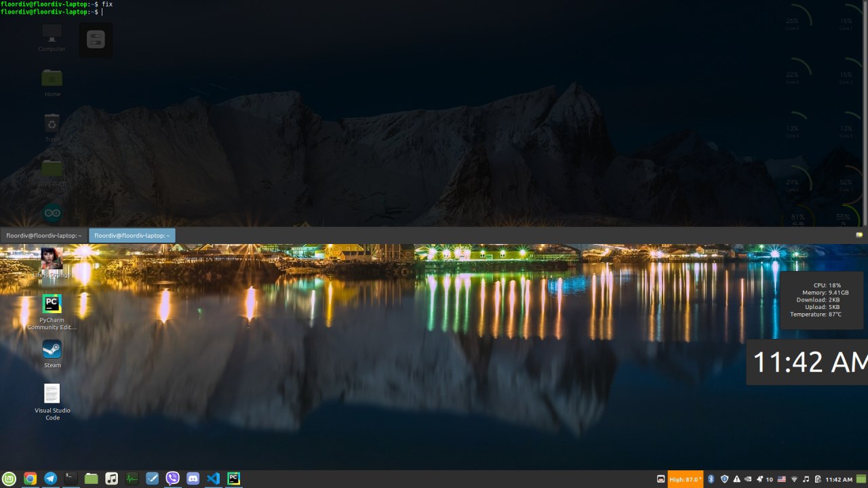Image resolution: width=868 pixels, height=488 pixels.
Task: Open the Wi-Fi network tray icon
Action: [x=794, y=479]
